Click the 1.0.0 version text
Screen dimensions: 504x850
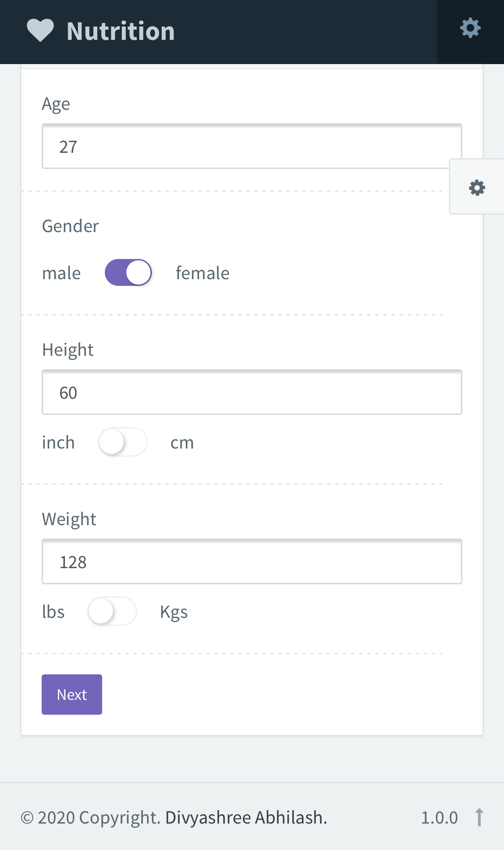pos(439,818)
